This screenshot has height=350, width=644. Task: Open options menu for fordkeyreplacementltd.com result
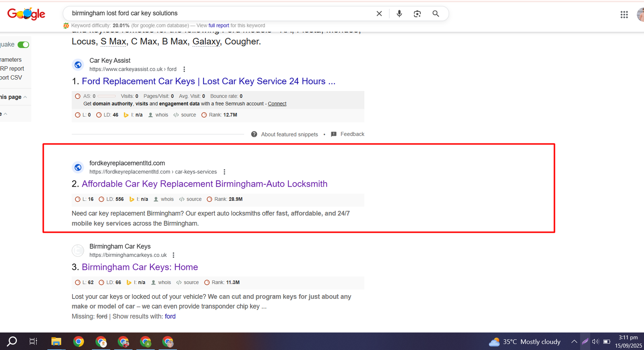[225, 172]
